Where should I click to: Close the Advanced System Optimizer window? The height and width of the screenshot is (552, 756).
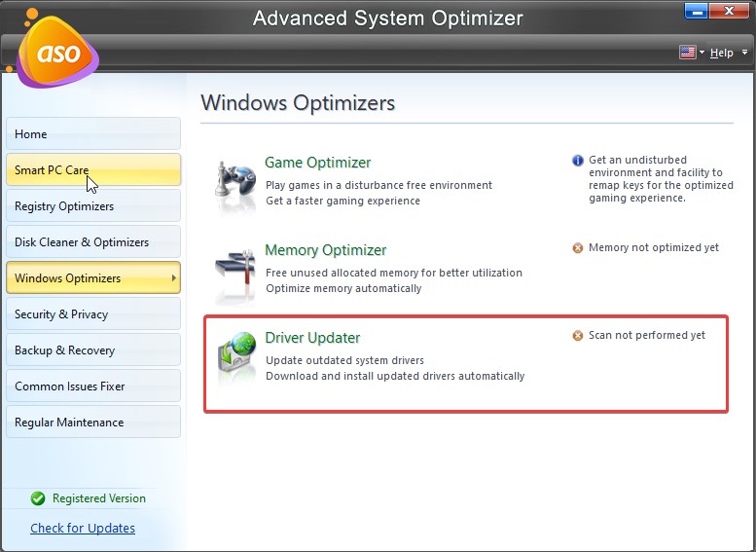coord(729,10)
